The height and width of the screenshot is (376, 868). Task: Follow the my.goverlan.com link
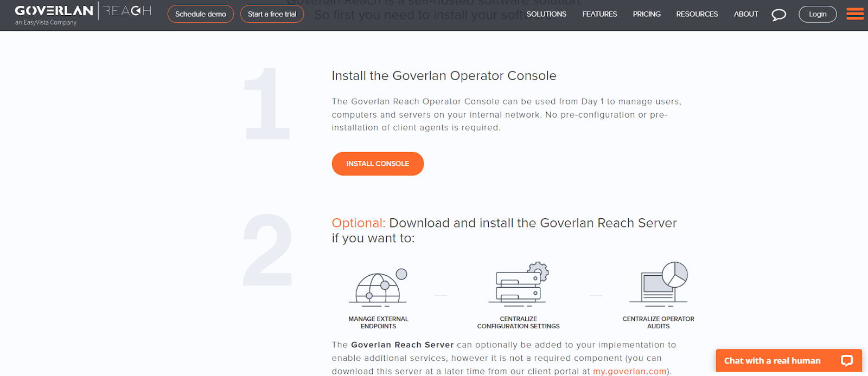(630, 371)
